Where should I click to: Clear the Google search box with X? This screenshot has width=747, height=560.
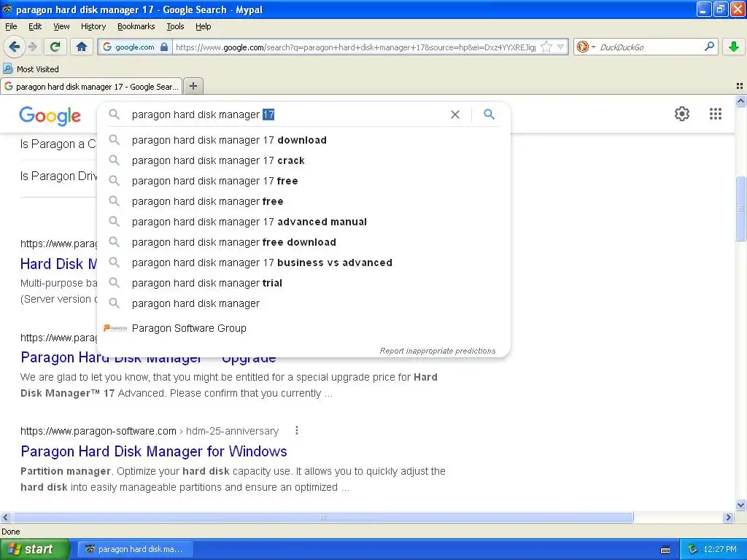tap(455, 114)
